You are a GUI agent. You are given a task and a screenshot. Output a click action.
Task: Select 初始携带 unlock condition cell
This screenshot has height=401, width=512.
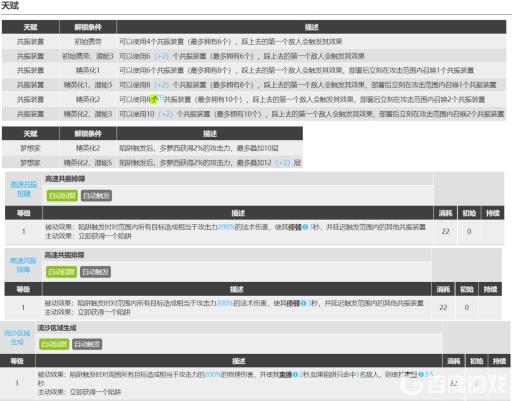pos(88,42)
